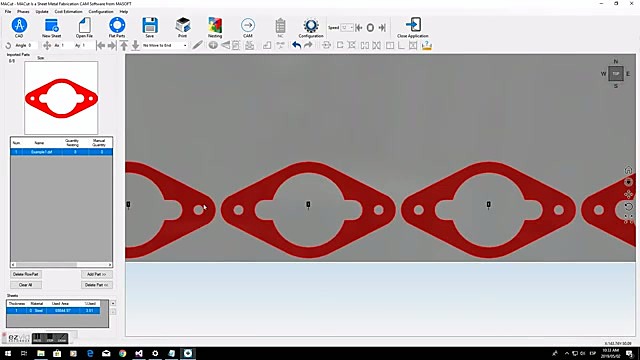Click W on the view compass
The width and height of the screenshot is (640, 360).
(603, 74)
